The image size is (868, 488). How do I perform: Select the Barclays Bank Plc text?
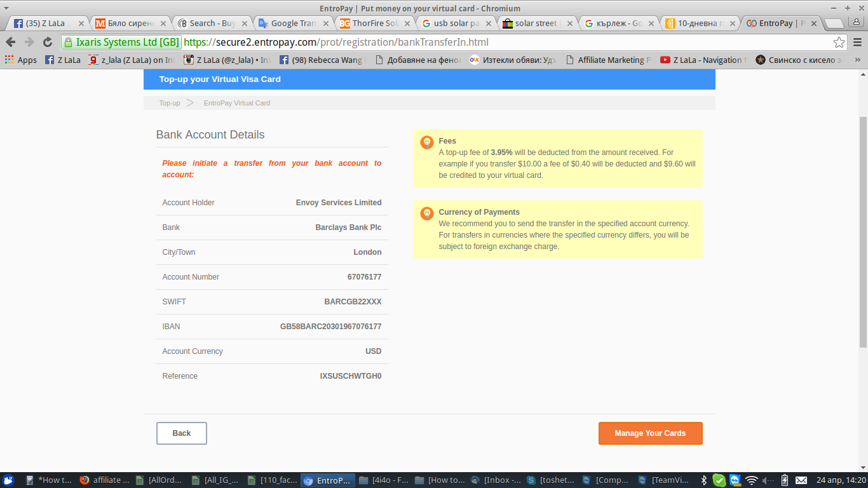point(348,227)
